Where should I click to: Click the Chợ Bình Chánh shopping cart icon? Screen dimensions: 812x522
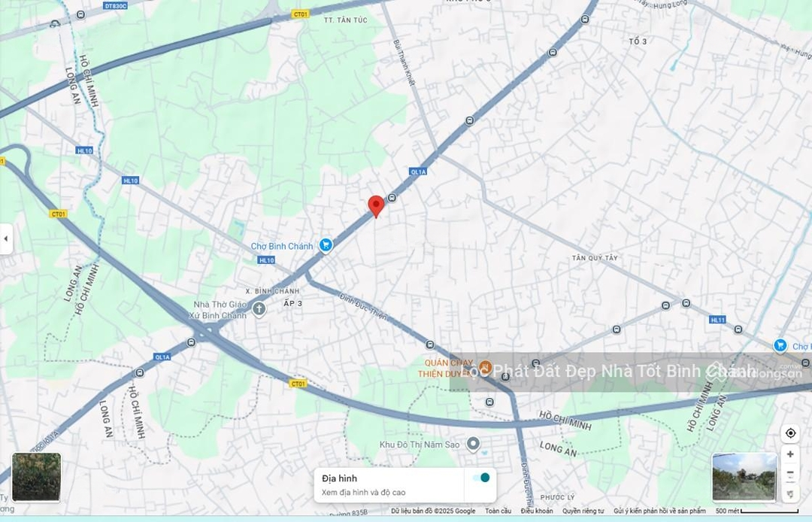pyautogui.click(x=326, y=244)
